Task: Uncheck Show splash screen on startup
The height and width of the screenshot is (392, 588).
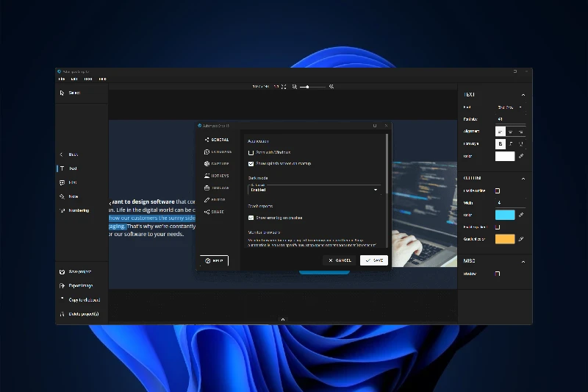Action: coord(251,164)
